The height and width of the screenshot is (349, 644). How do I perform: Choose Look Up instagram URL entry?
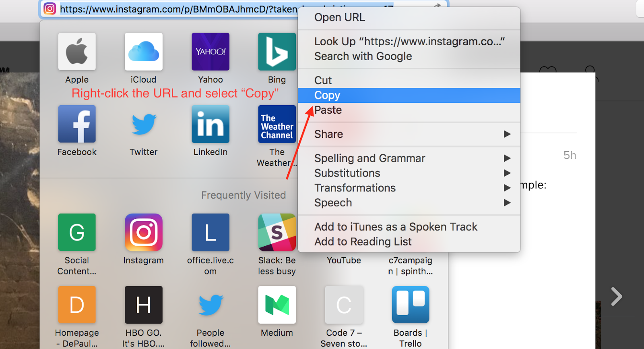[409, 42]
